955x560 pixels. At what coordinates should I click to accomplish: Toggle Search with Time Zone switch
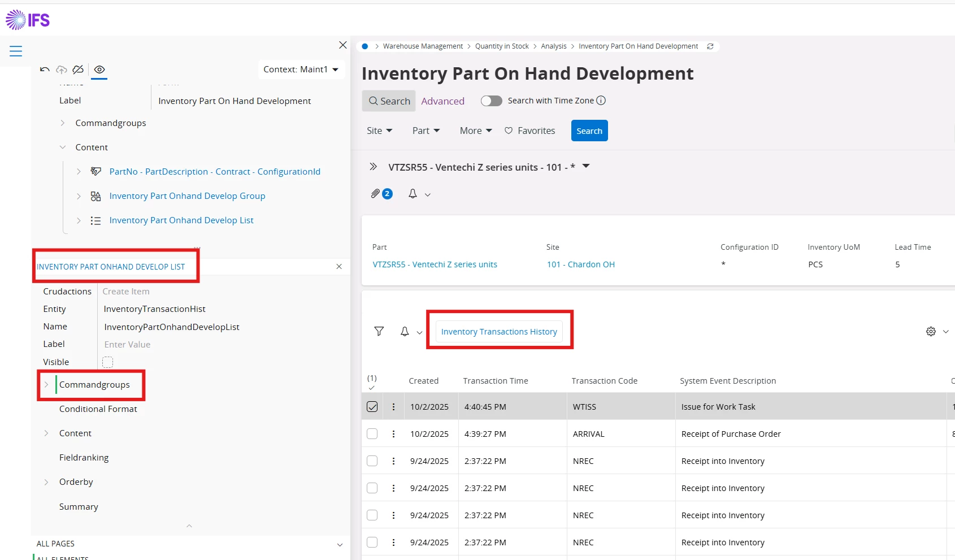click(491, 101)
